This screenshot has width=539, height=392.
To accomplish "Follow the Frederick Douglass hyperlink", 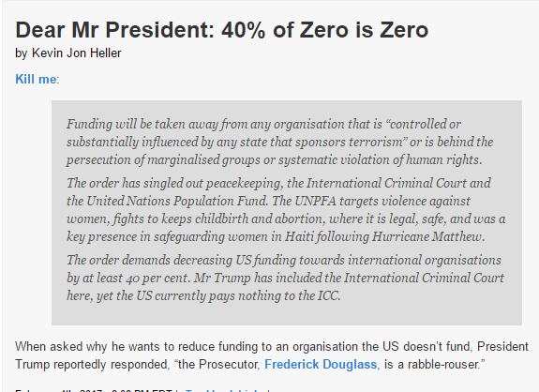I will click(x=321, y=364).
